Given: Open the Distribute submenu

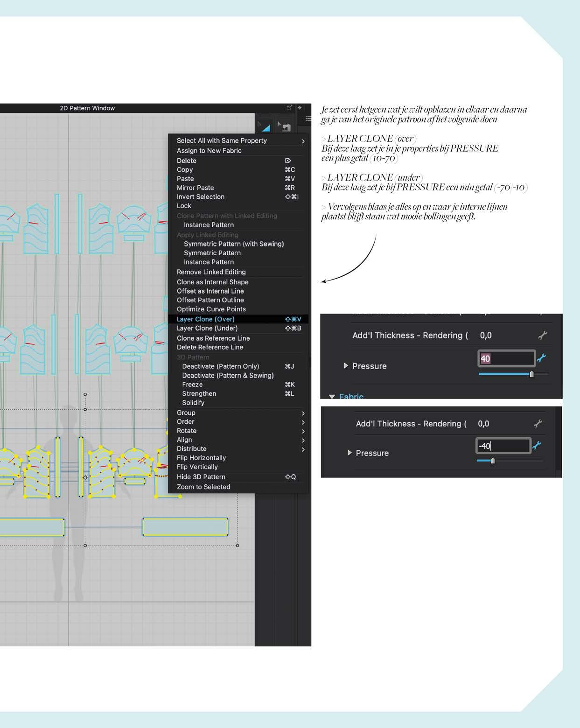Looking at the screenshot, I should click(x=238, y=449).
